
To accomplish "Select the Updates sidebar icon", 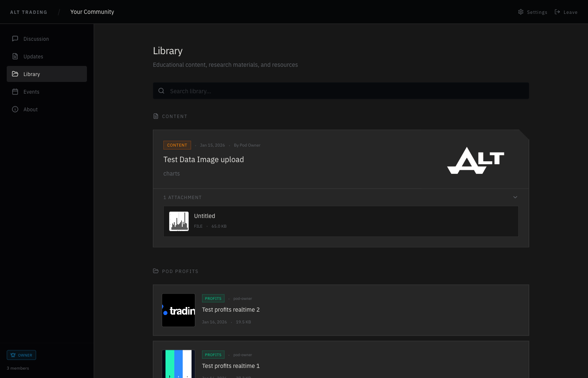I will [15, 56].
